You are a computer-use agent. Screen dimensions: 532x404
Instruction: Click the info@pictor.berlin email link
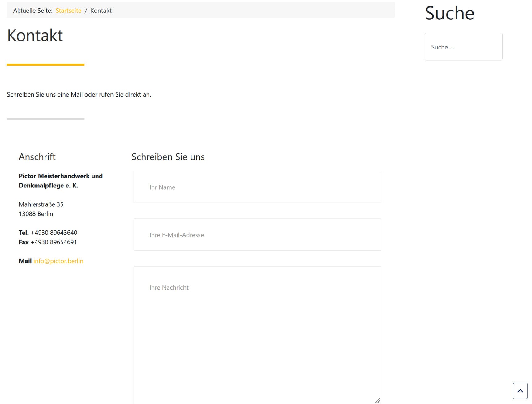click(58, 261)
